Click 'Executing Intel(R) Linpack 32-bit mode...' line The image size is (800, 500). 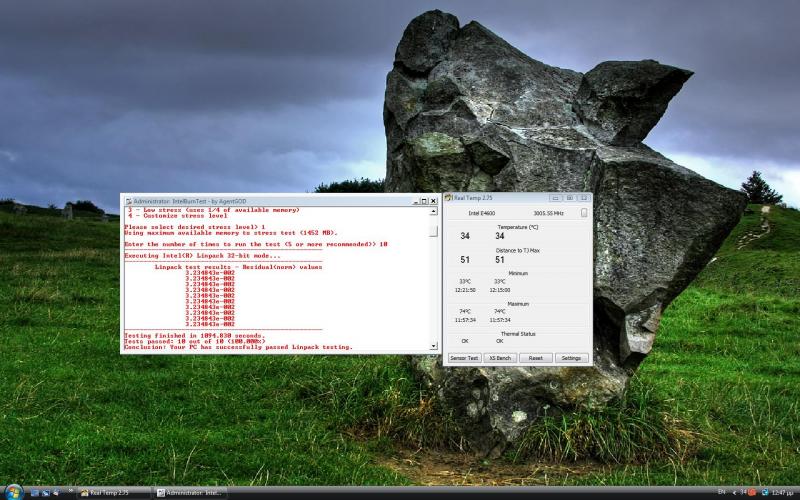tap(202, 256)
